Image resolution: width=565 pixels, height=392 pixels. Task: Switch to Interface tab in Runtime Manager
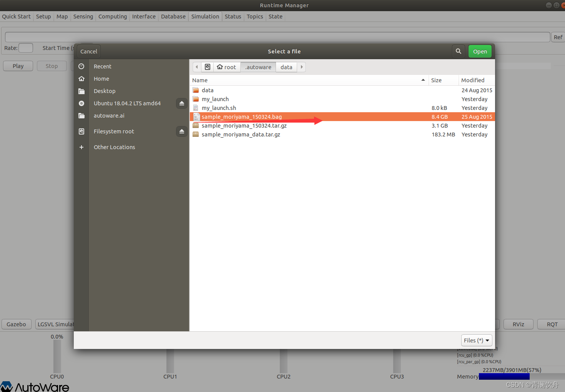point(144,17)
